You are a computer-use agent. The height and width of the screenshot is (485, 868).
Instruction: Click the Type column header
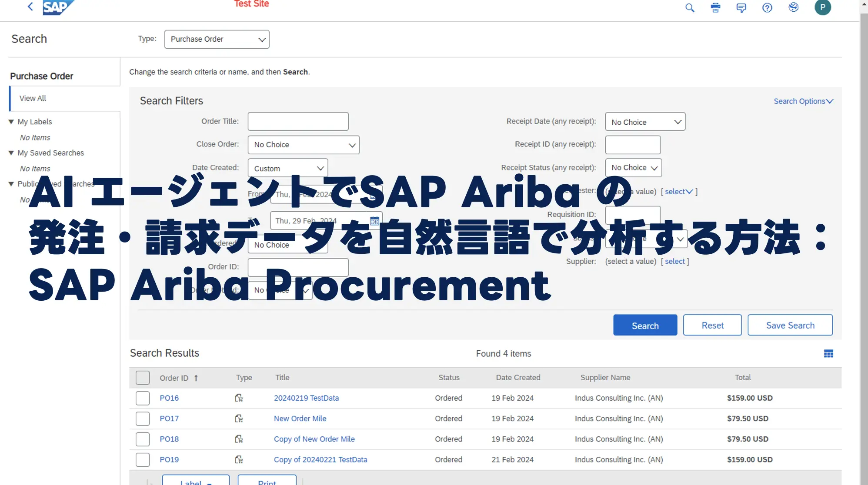(244, 378)
